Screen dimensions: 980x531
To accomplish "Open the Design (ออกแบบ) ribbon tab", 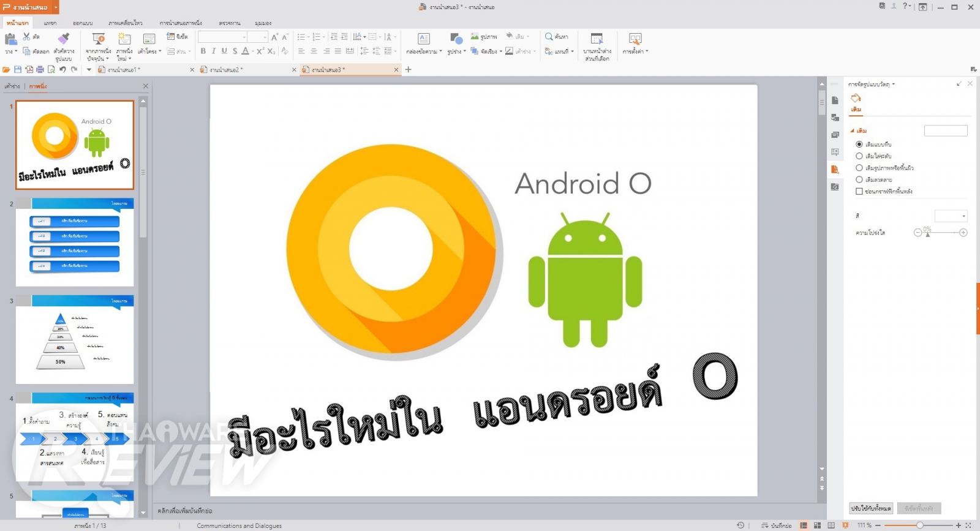I will pyautogui.click(x=83, y=23).
